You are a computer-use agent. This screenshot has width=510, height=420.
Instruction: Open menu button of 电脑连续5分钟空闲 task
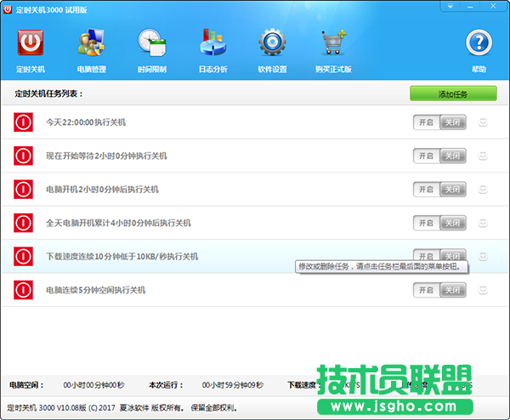[483, 290]
